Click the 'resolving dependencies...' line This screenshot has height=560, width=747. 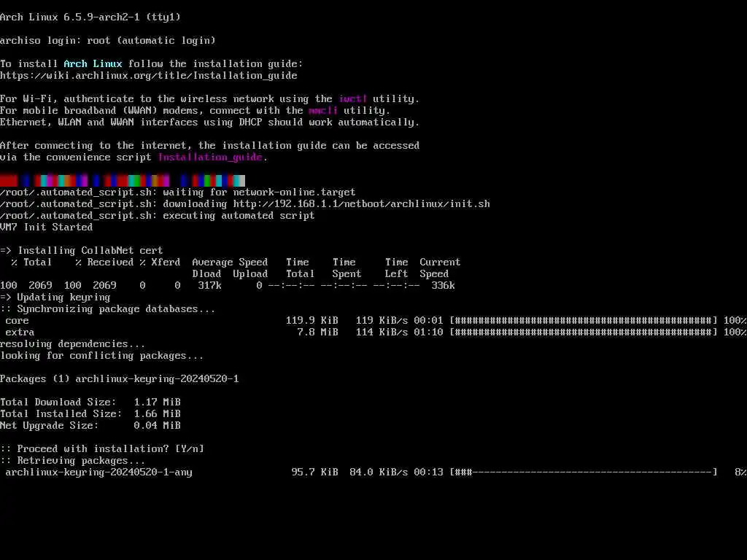tap(73, 344)
